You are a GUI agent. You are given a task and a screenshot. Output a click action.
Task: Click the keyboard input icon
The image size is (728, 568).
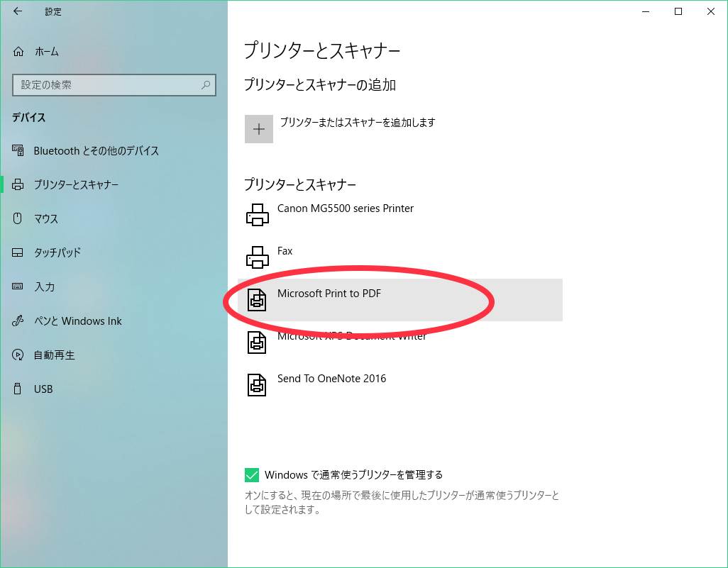pyautogui.click(x=18, y=286)
